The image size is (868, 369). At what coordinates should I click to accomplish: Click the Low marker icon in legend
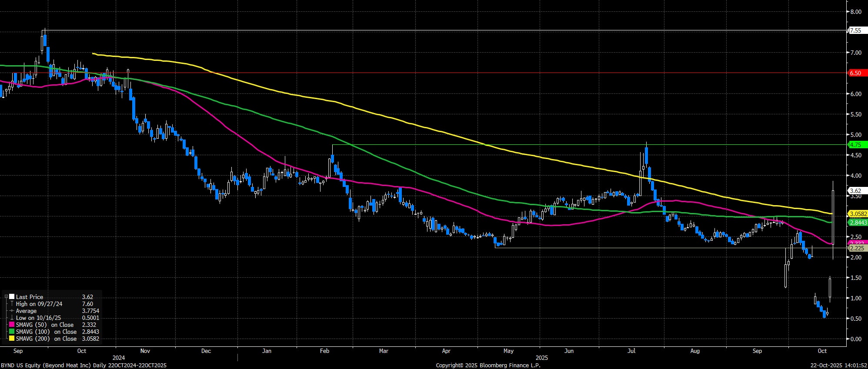(x=12, y=318)
